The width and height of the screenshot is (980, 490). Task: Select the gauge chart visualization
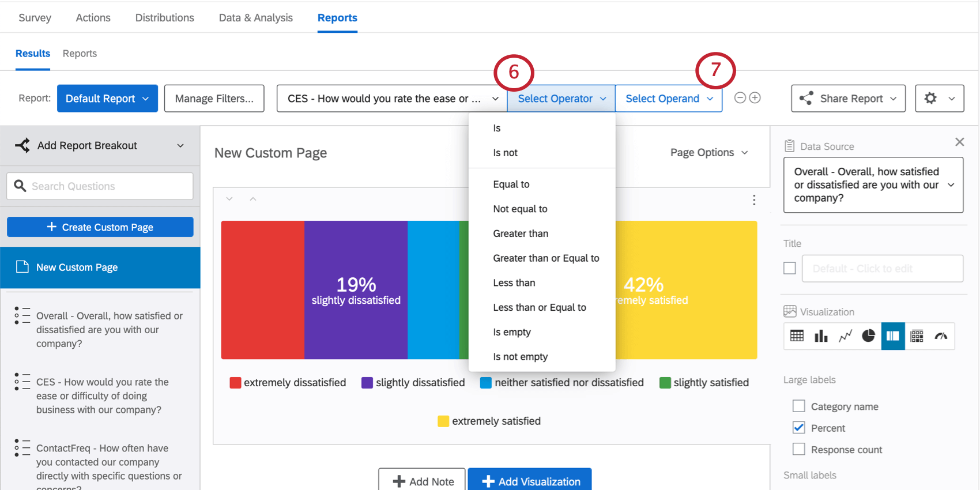[x=941, y=336]
